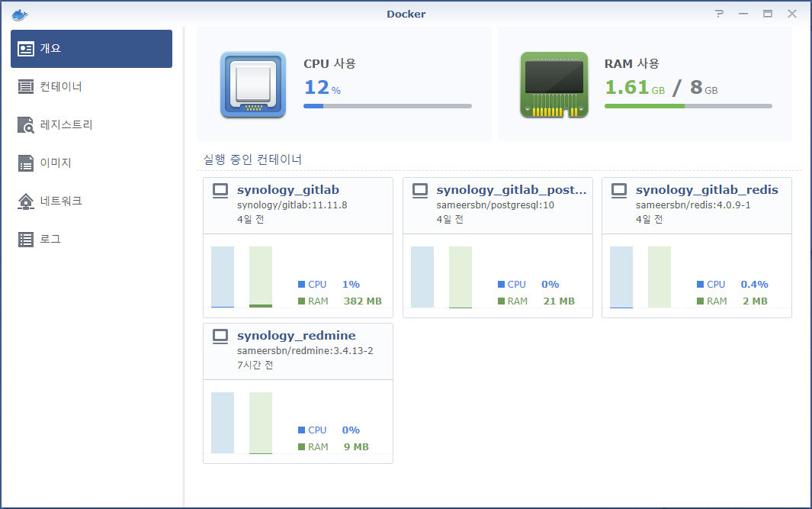Viewport: 812px width, 509px height.
Task: Go to the 레지스트리 registry section
Action: tap(91, 125)
